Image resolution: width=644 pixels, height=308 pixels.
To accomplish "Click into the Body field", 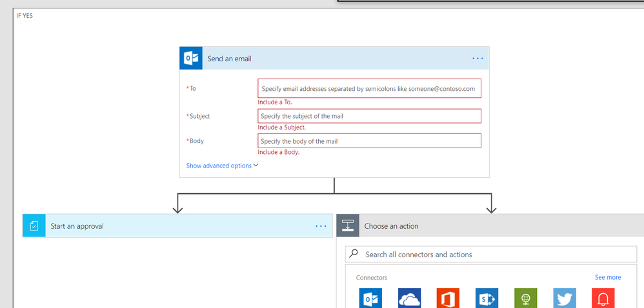I will pos(369,141).
